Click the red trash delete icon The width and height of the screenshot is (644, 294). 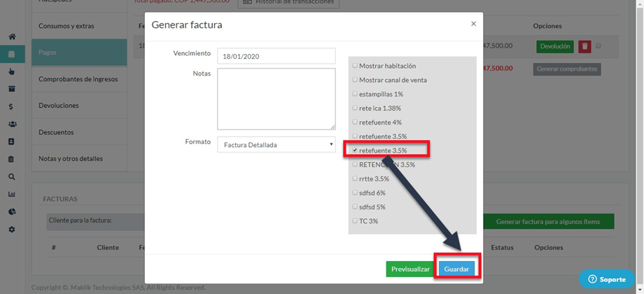584,46
